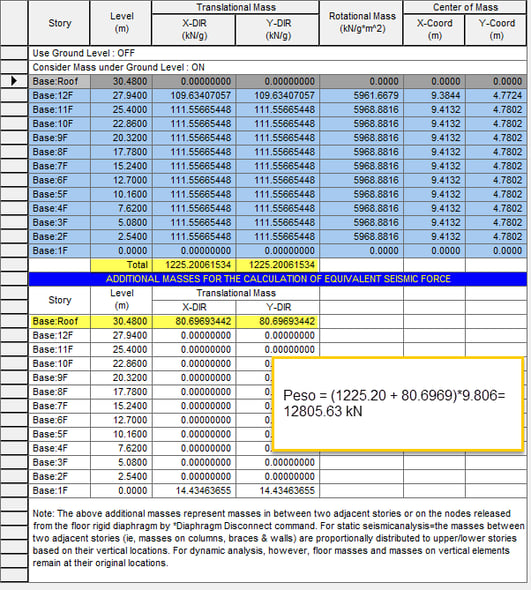This screenshot has height=590, width=531.
Task: Select Base:4F story cell in top table
Action: coord(59,208)
